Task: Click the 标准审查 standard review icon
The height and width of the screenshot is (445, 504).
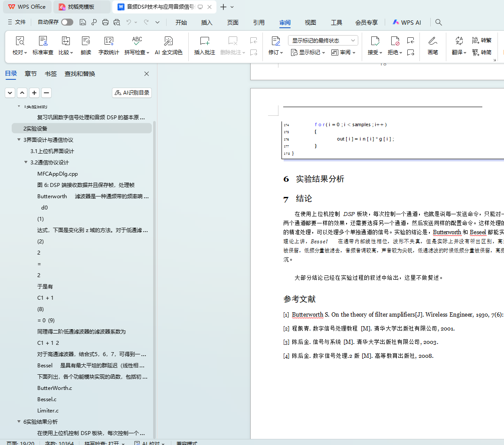Action: pos(43,42)
